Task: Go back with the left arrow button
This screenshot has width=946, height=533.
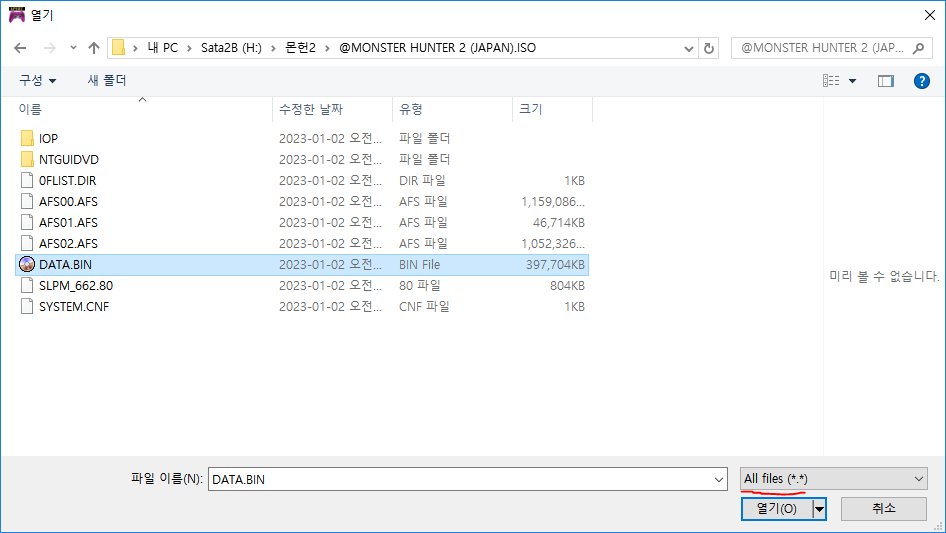Action: (20, 48)
